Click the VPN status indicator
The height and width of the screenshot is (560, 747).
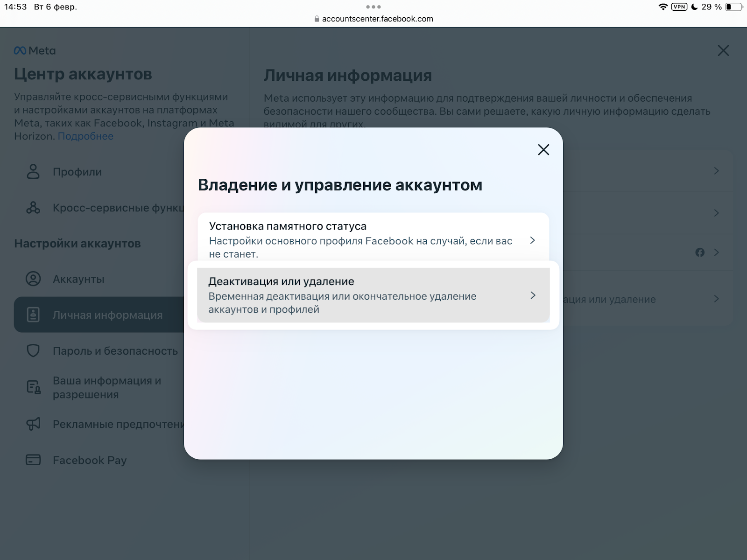679,7
